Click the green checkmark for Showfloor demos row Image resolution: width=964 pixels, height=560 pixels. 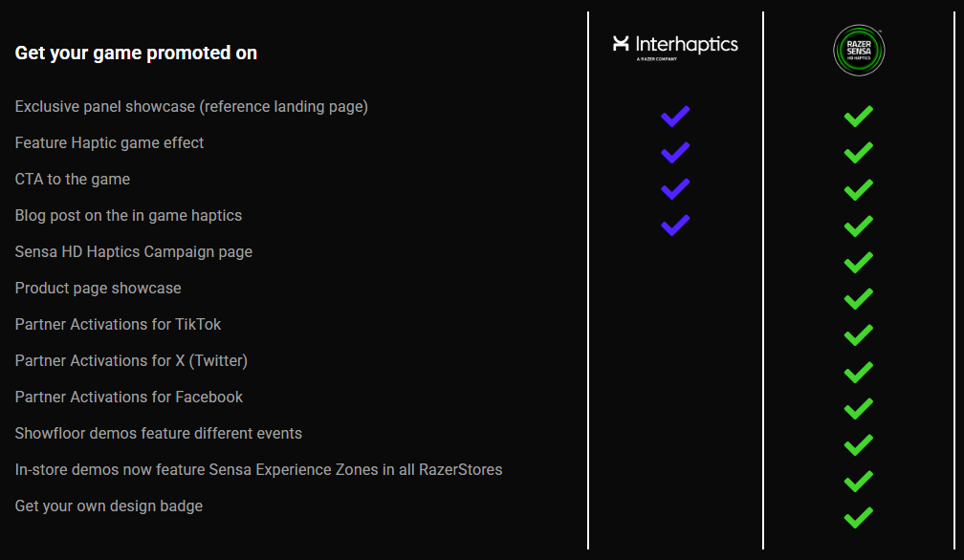(859, 444)
